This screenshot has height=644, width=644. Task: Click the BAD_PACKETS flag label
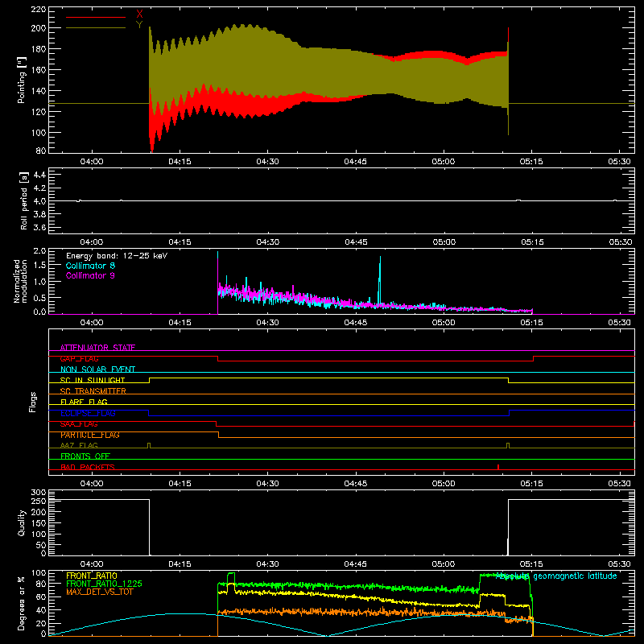tap(88, 467)
